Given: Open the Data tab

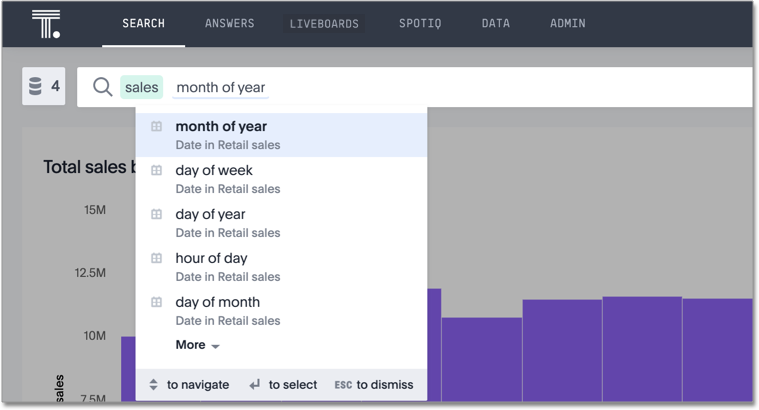Looking at the screenshot, I should (x=495, y=23).
